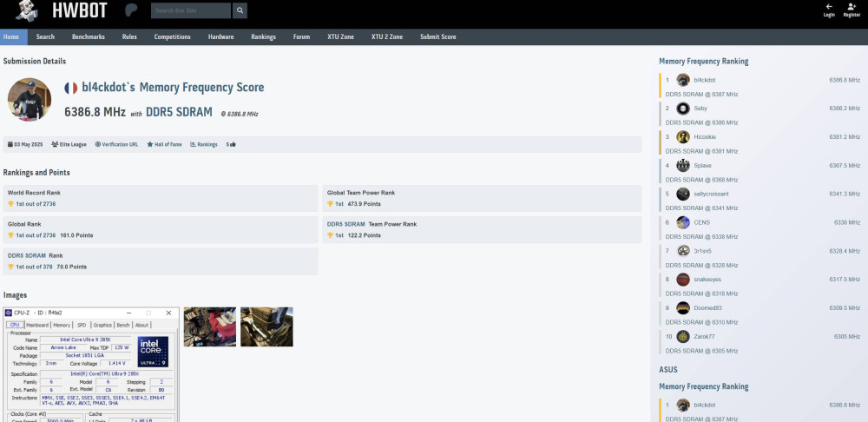Select the Mainboard tab in CPU-Z
868x422 pixels.
coord(37,325)
